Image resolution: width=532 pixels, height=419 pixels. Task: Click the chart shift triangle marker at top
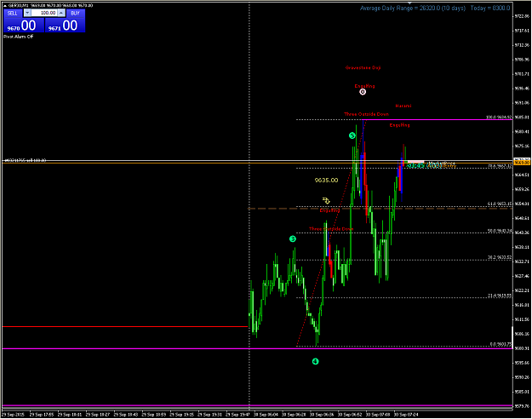(x=409, y=3)
